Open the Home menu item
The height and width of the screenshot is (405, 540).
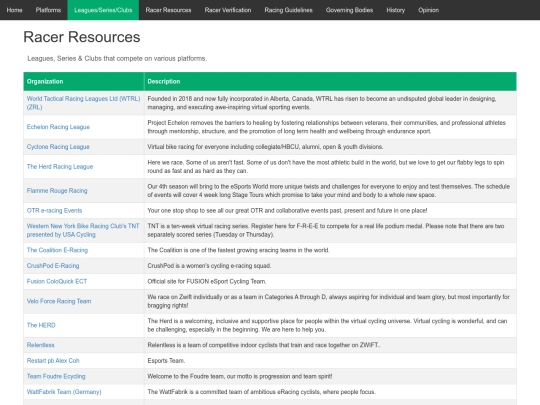tap(14, 10)
